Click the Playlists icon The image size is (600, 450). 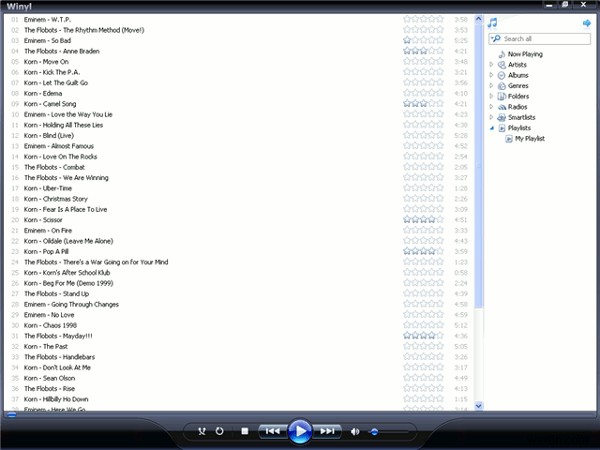pos(502,128)
